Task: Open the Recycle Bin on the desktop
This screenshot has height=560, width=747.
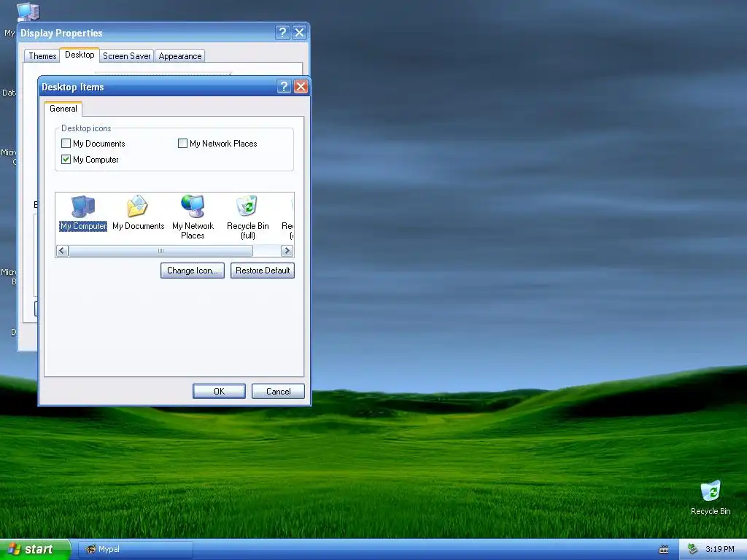Action: [x=711, y=497]
